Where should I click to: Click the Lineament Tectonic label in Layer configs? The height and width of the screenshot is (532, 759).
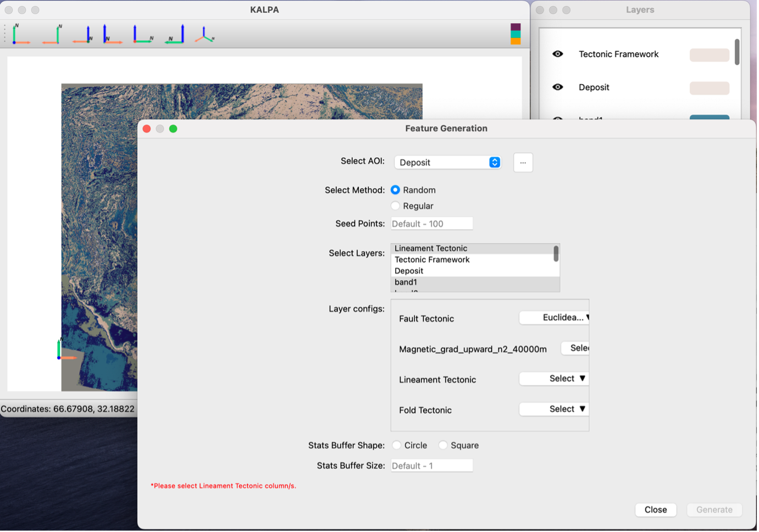tap(437, 380)
